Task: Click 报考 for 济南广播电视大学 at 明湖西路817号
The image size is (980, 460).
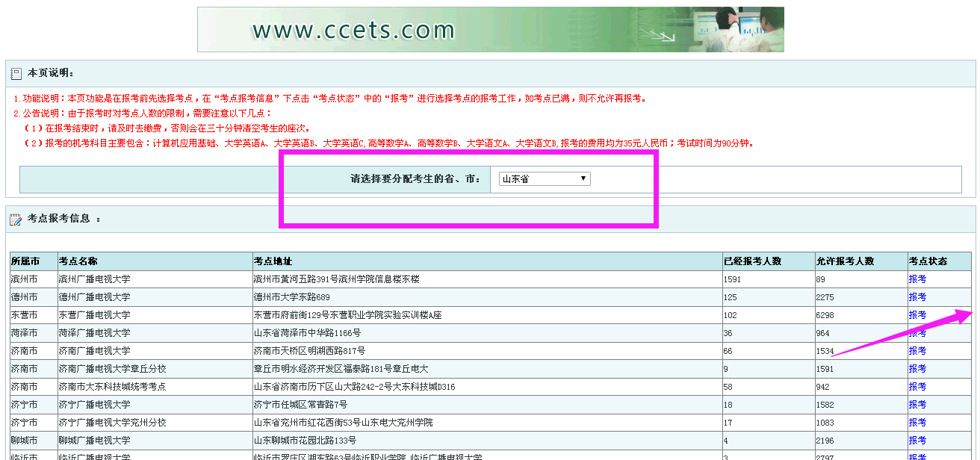Action: click(917, 351)
